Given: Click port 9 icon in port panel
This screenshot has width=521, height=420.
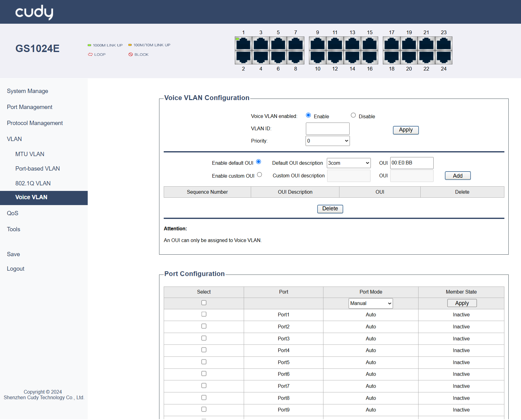Looking at the screenshot, I should pyautogui.click(x=318, y=44).
